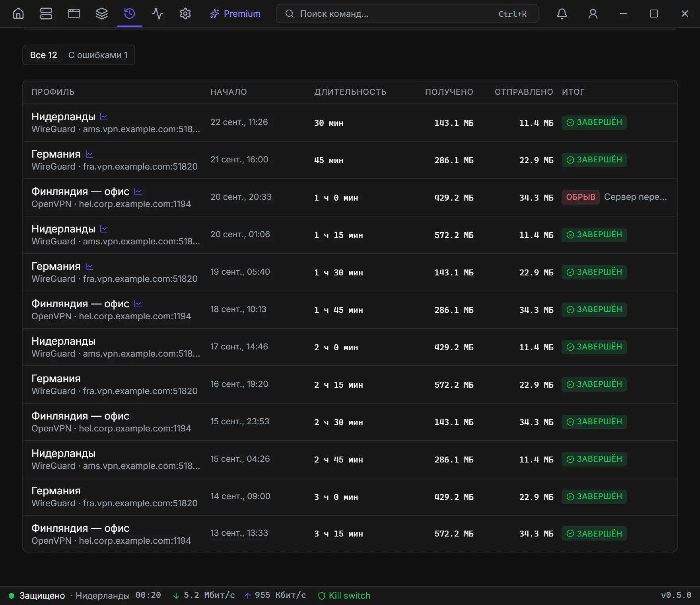Sort by the ПРОФИЛЬ column header
This screenshot has width=700, height=605.
point(53,92)
